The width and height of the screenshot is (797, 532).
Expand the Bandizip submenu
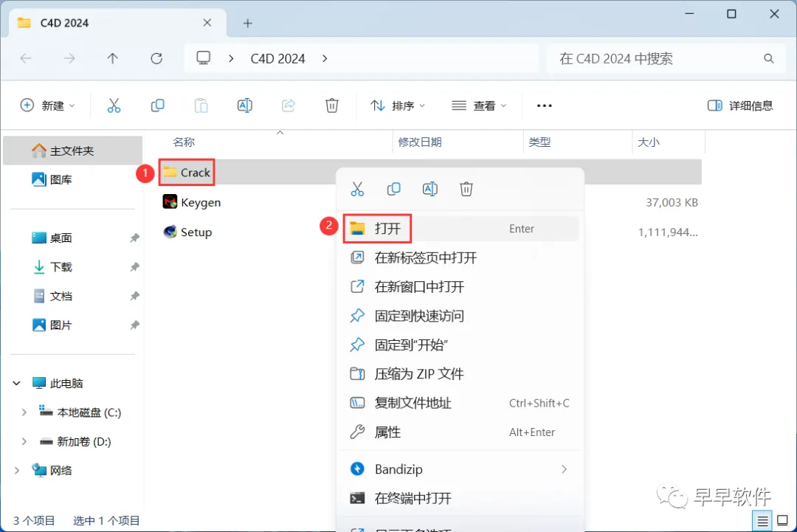[x=564, y=469]
